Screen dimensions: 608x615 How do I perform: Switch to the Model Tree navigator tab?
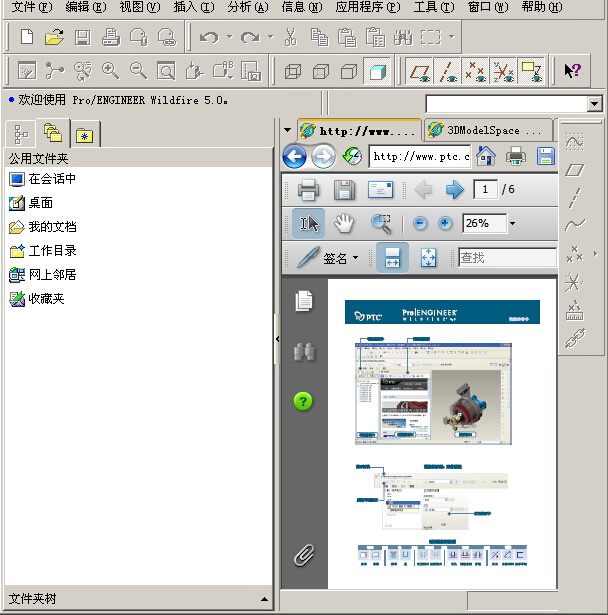tap(21, 135)
